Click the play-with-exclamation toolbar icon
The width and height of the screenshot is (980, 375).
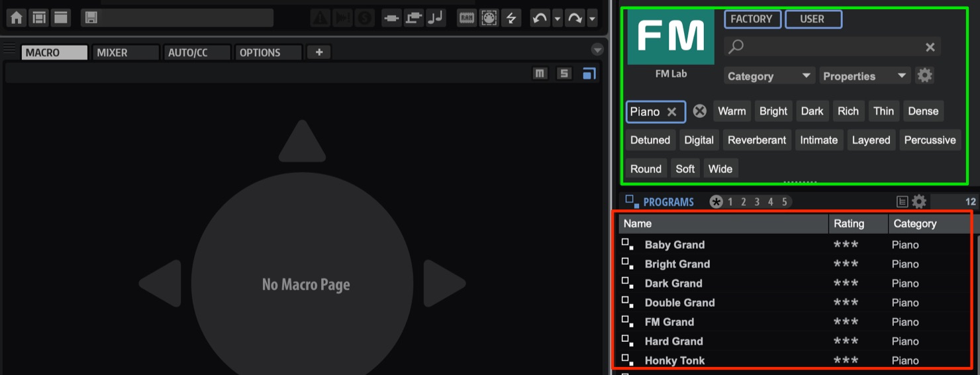[342, 18]
